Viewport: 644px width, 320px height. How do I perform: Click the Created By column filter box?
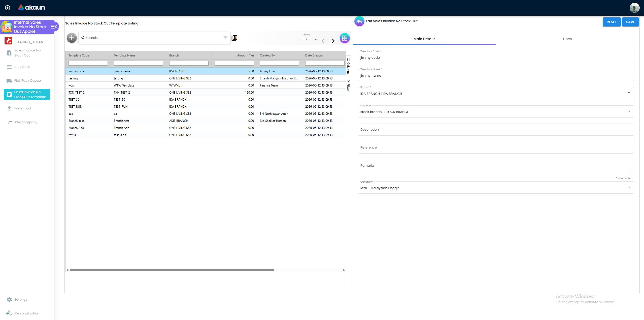point(280,63)
